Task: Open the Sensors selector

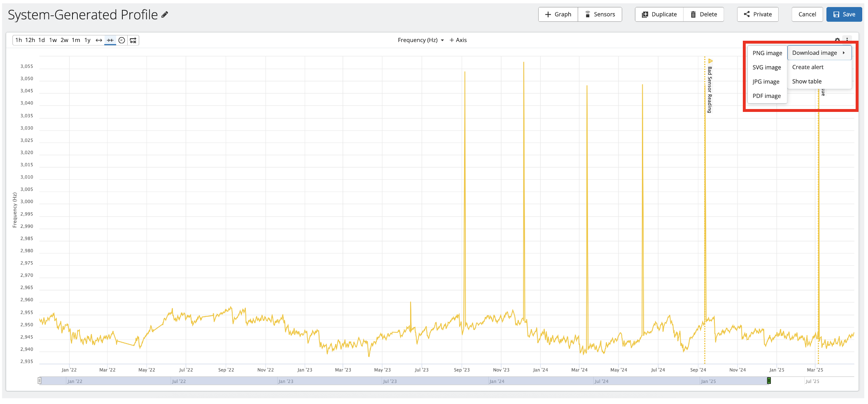Action: 600,14
